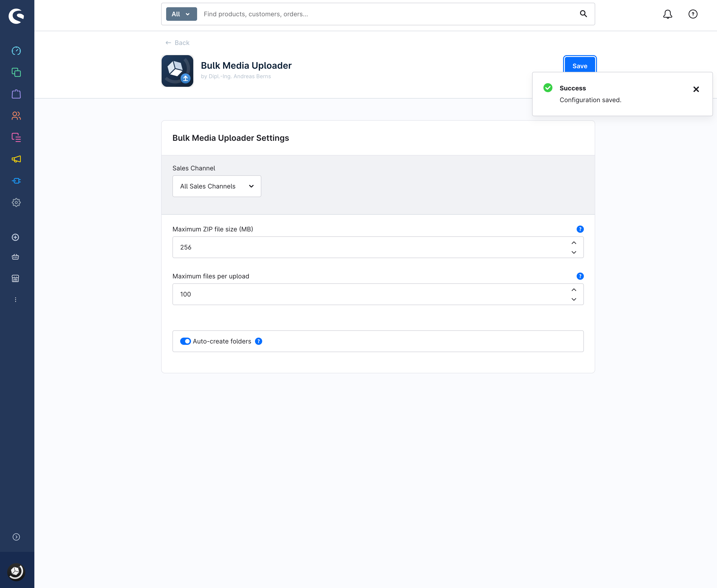Decrease Maximum files per upload value
Image resolution: width=717 pixels, height=588 pixels.
click(x=574, y=299)
